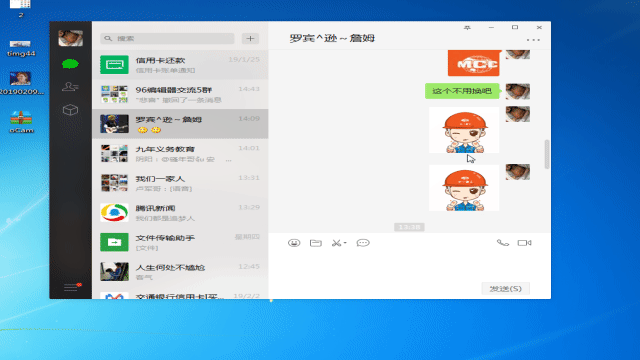Open the send file folder icon
The height and width of the screenshot is (360, 640).
click(x=316, y=243)
